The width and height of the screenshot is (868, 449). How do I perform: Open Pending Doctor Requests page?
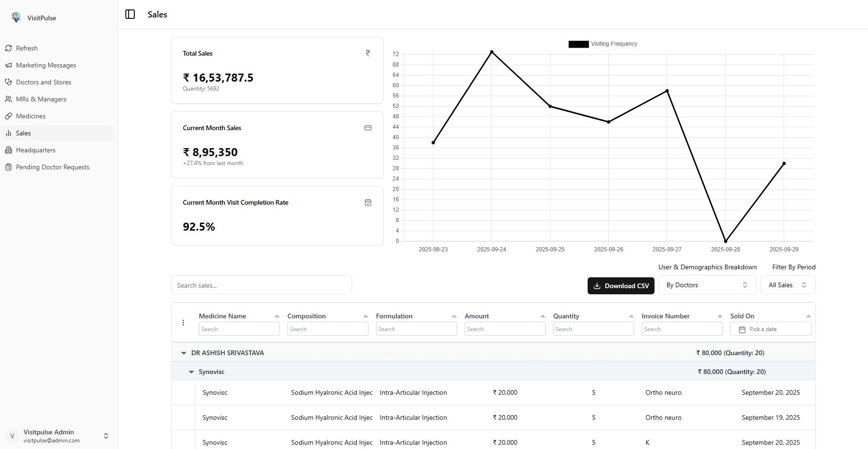[x=52, y=167]
